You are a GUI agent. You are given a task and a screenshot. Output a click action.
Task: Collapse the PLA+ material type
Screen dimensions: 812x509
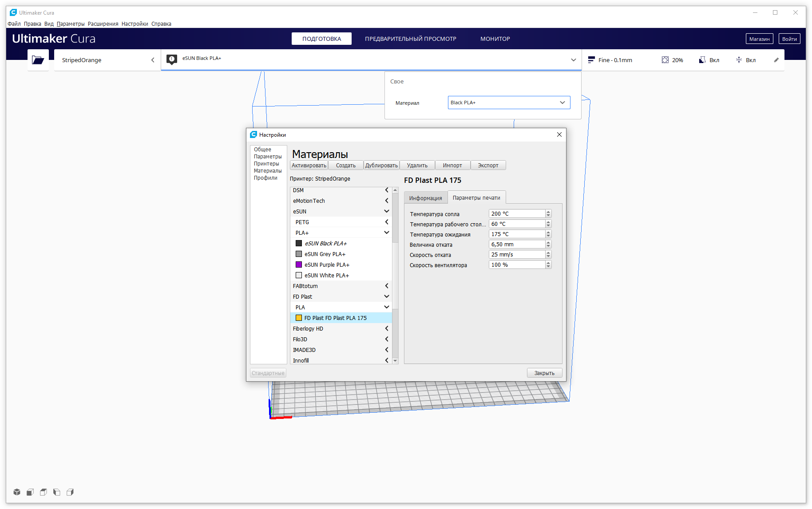click(387, 233)
